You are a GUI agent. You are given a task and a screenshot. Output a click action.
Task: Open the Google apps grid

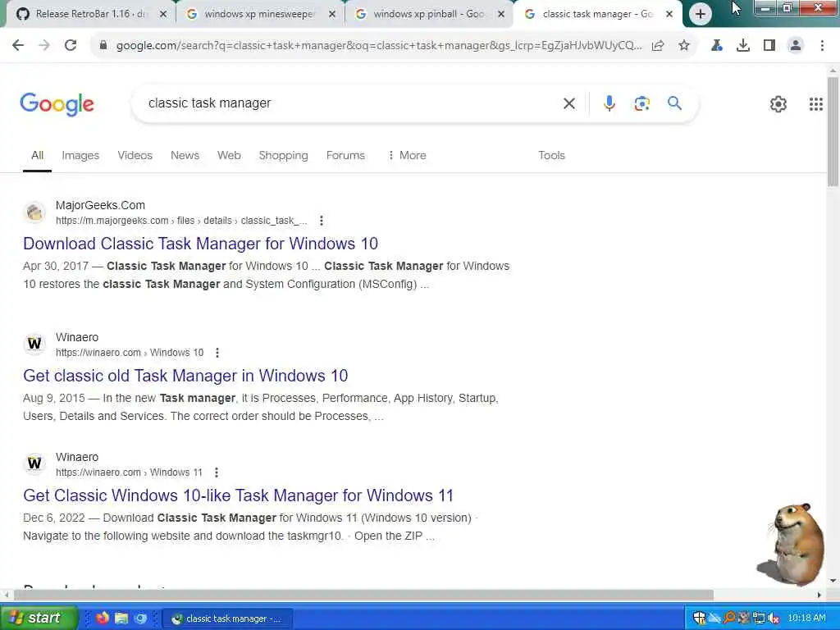[x=816, y=104]
